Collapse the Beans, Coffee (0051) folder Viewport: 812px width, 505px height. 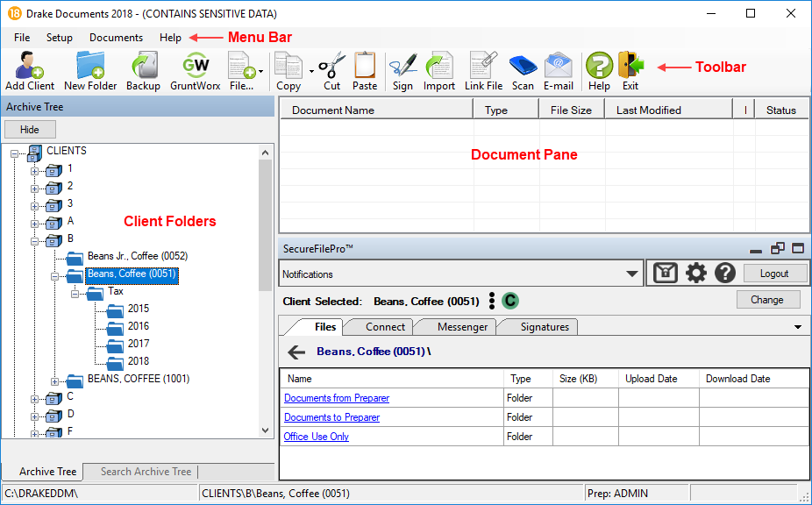tap(54, 276)
